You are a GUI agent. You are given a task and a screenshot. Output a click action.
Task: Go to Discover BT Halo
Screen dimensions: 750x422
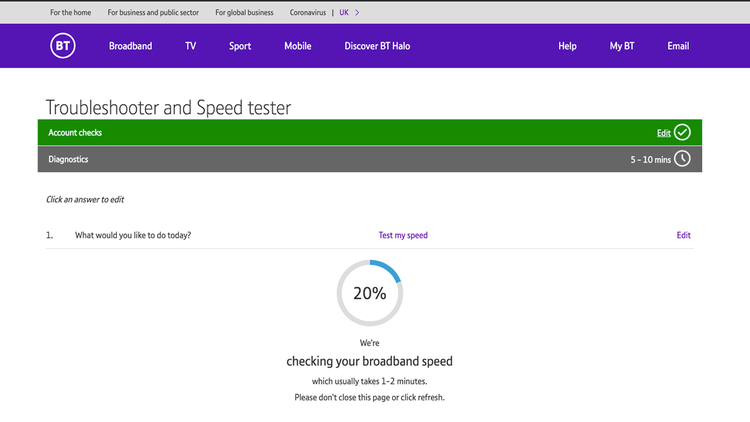(x=377, y=46)
